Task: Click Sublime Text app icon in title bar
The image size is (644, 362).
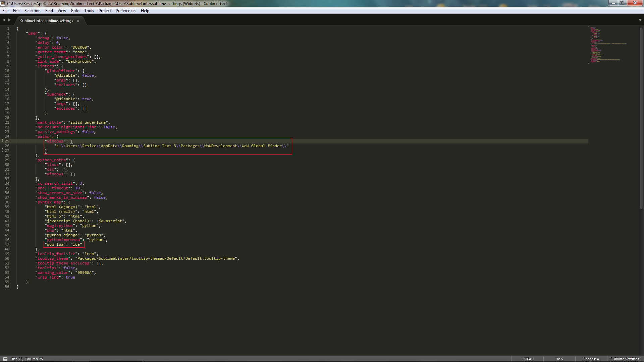Action: [x=3, y=3]
